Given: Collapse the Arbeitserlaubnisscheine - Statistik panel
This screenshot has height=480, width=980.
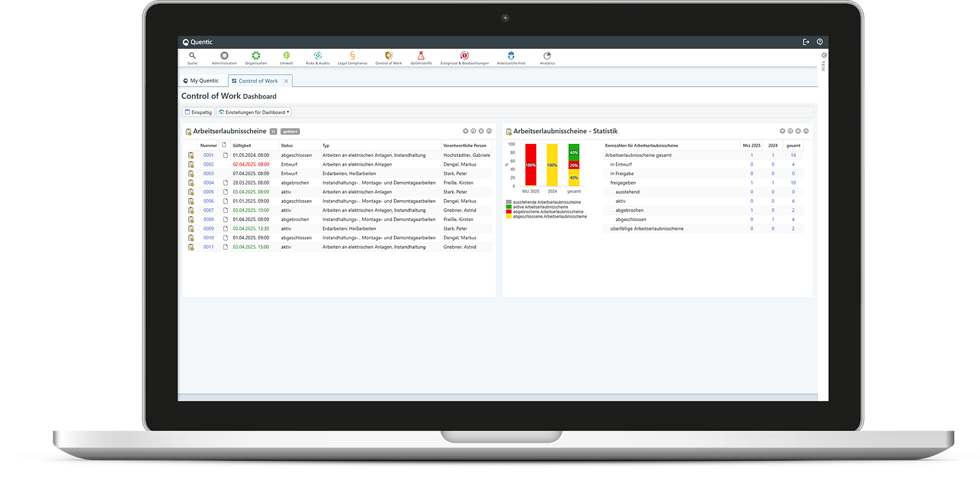Looking at the screenshot, I should click(806, 131).
